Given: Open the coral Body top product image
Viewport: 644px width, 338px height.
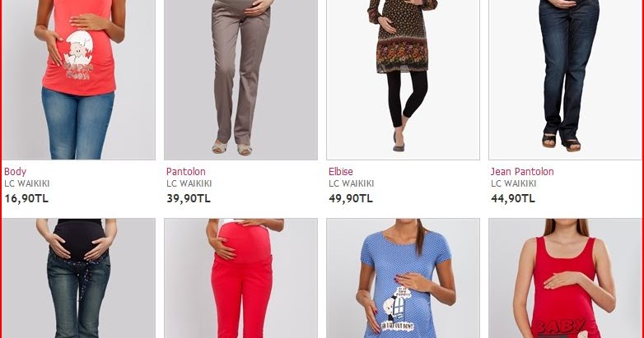Looking at the screenshot, I should click(78, 80).
